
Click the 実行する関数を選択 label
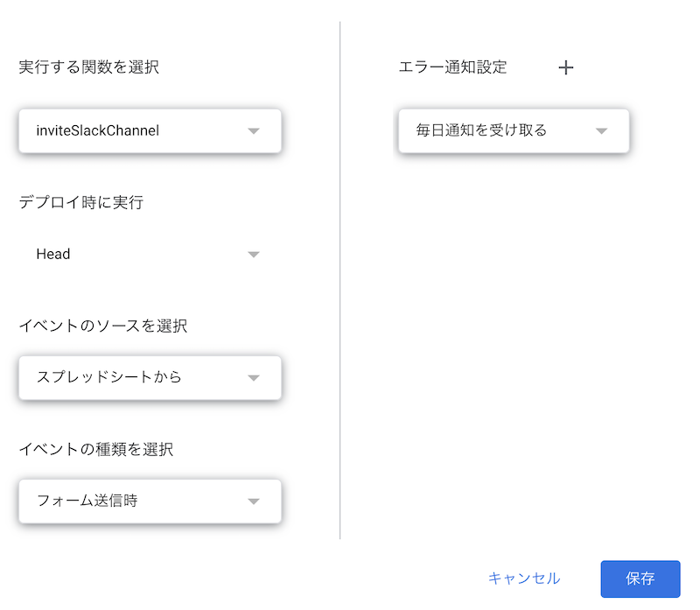coord(89,67)
